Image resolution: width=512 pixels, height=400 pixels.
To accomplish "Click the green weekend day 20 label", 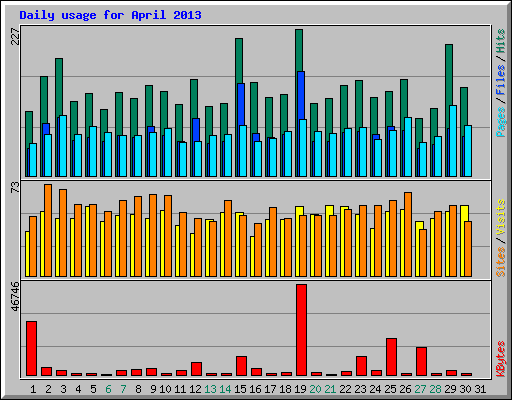I will click(x=315, y=389).
